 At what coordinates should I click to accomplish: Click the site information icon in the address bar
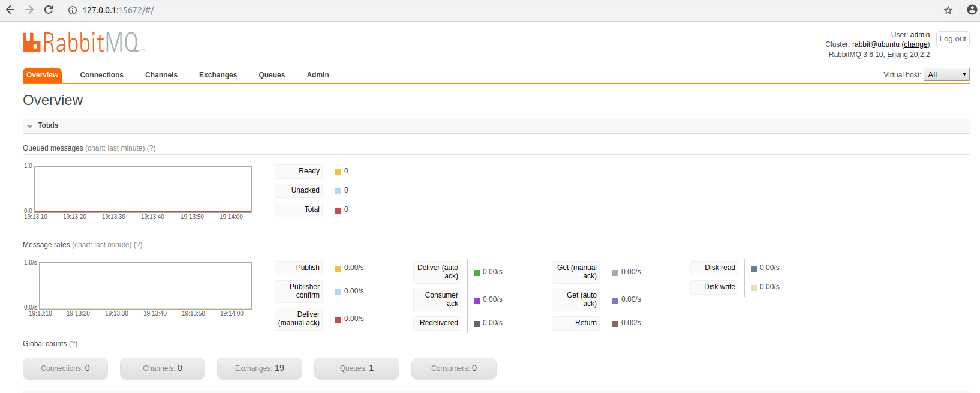click(x=73, y=10)
